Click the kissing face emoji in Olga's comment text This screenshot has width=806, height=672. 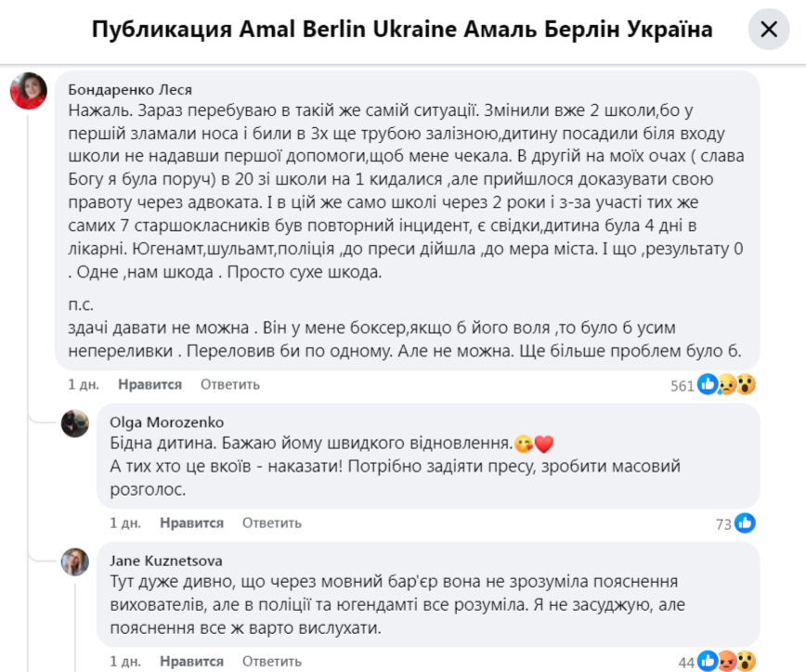pyautogui.click(x=524, y=444)
